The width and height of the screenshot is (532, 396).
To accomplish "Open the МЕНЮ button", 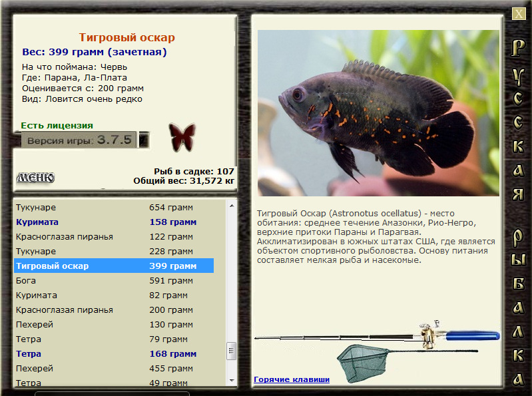I will pyautogui.click(x=36, y=177).
